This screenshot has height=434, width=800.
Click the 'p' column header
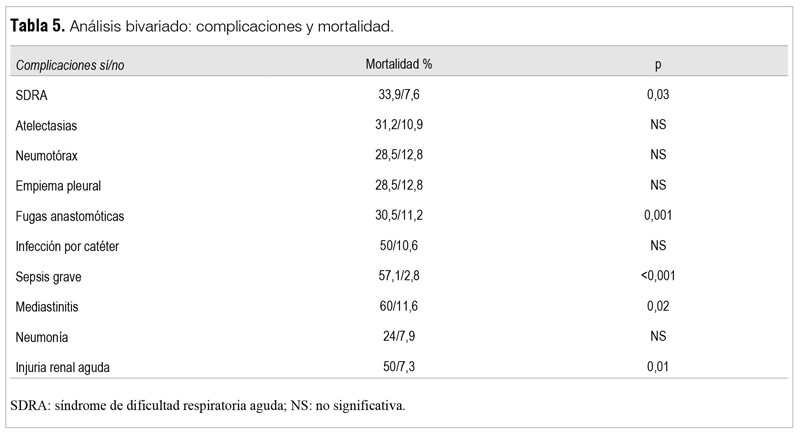pos(657,65)
